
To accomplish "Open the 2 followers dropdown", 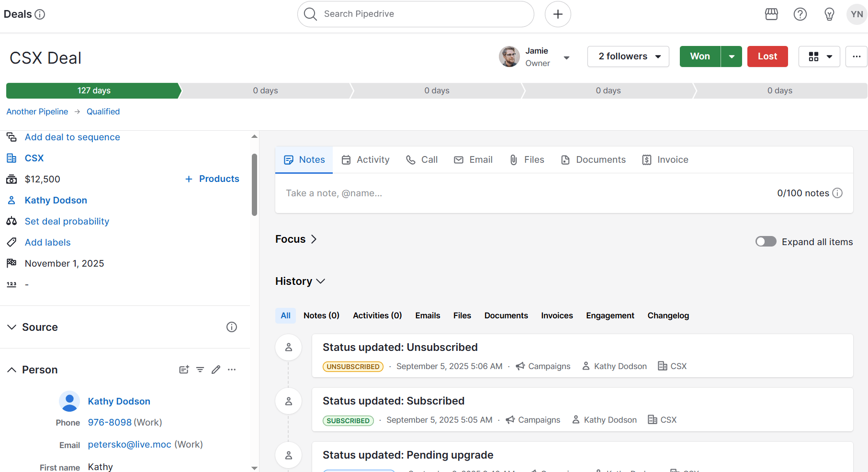I will (x=628, y=56).
